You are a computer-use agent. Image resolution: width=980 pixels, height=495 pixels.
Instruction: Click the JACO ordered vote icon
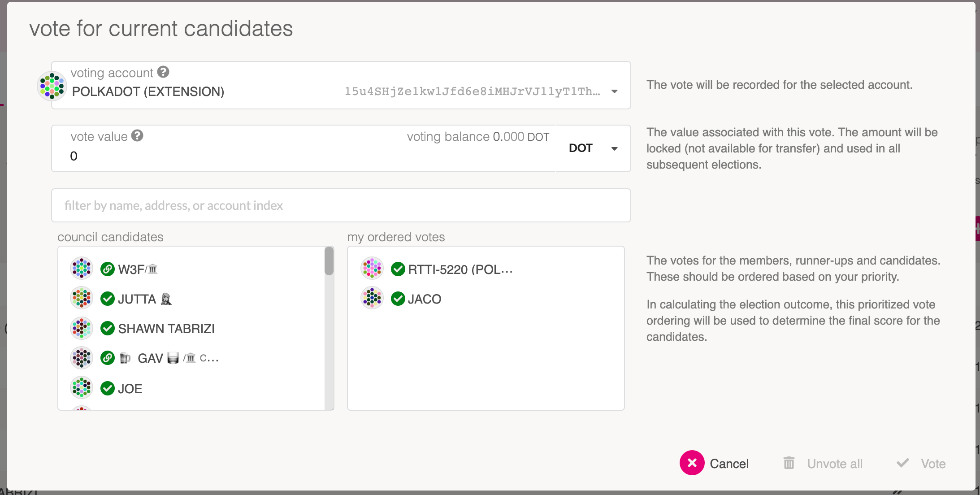(x=373, y=299)
